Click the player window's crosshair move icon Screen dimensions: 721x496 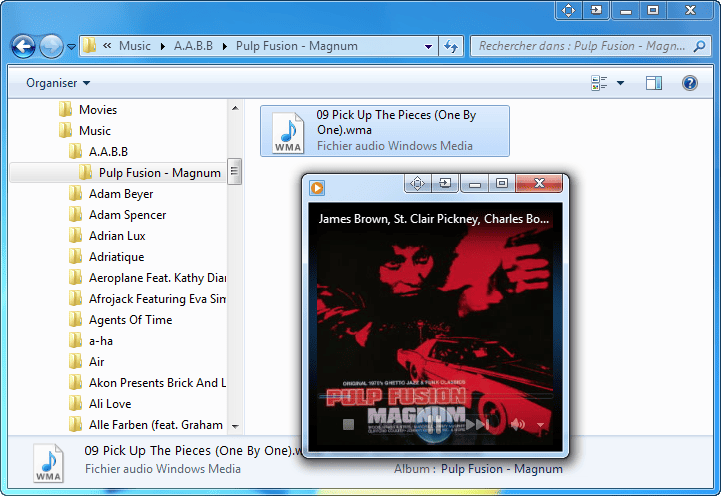tap(418, 183)
